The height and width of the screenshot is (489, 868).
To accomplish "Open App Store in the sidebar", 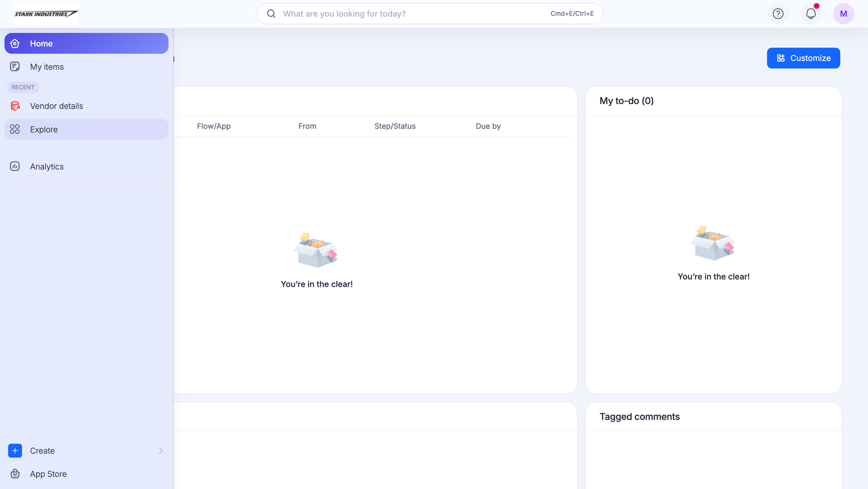I will pos(86,474).
